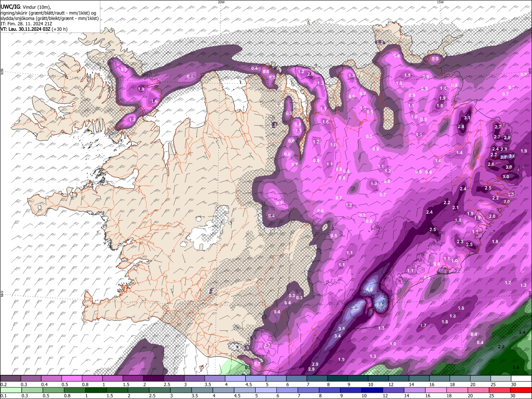Screen dimensions: 532x399
Task: Click the deep blue 10–12 rain swatch
Action: coord(372,390)
